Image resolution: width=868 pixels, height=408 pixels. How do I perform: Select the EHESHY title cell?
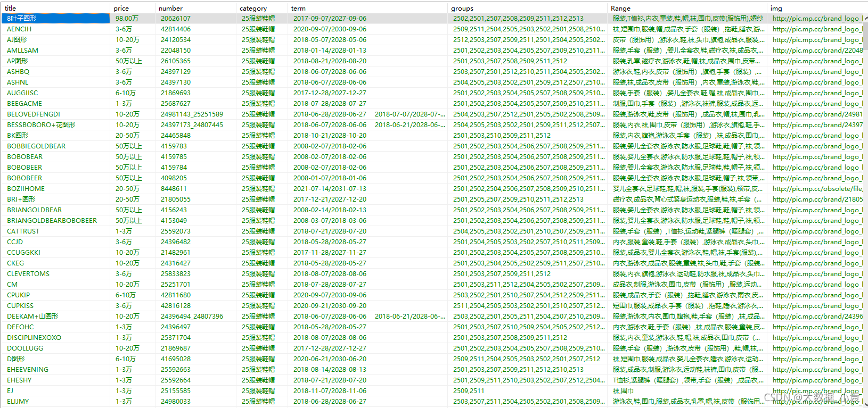coord(55,380)
